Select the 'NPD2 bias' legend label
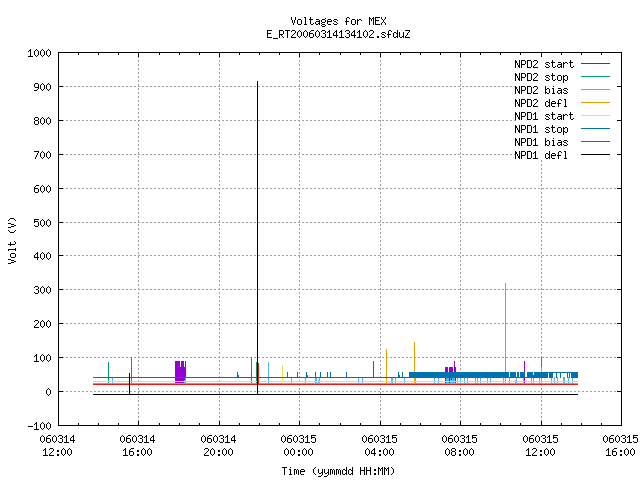This screenshot has height=480, width=640. coord(541,90)
